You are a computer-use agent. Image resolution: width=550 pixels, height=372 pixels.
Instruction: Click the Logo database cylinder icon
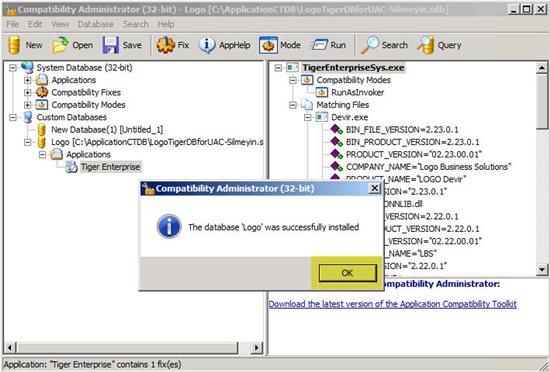coord(42,142)
